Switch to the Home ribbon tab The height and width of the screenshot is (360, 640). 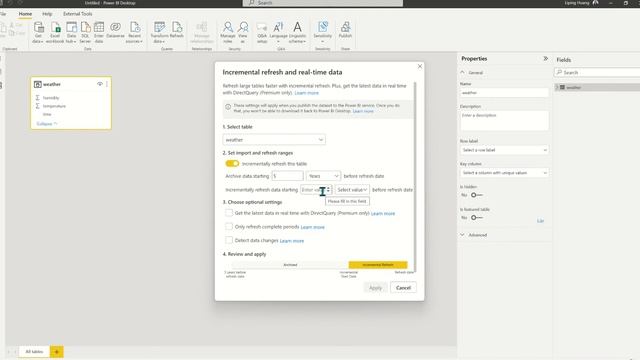coord(25,14)
